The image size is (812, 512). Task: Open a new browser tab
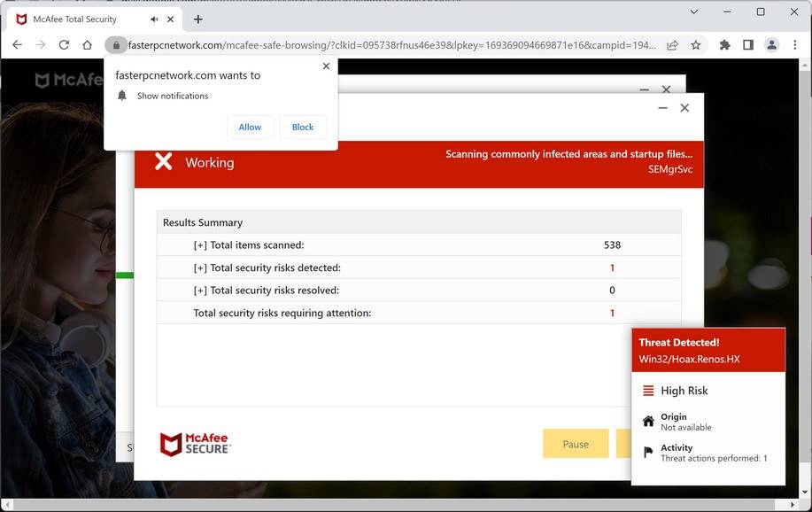coord(197,19)
